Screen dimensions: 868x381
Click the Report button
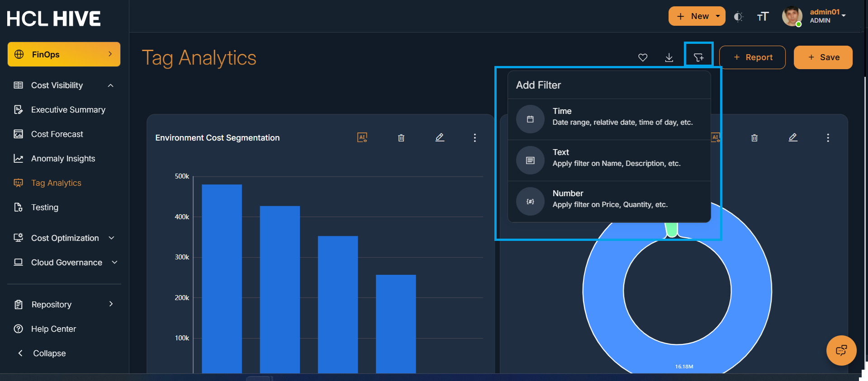[x=752, y=57]
